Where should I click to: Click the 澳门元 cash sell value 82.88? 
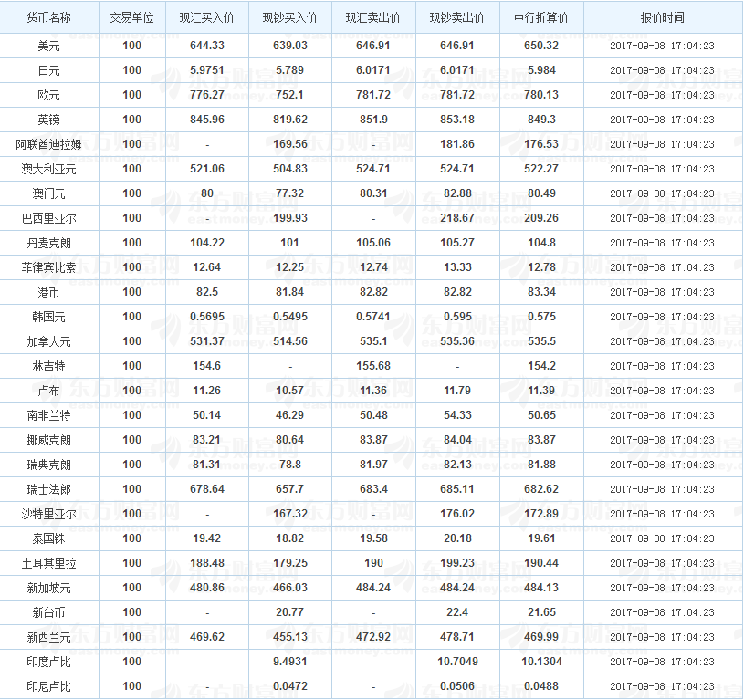click(457, 193)
